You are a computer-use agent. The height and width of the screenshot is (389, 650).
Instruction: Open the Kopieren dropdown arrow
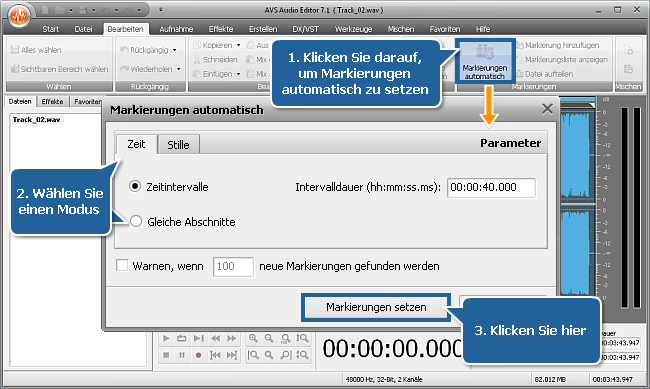tap(238, 45)
